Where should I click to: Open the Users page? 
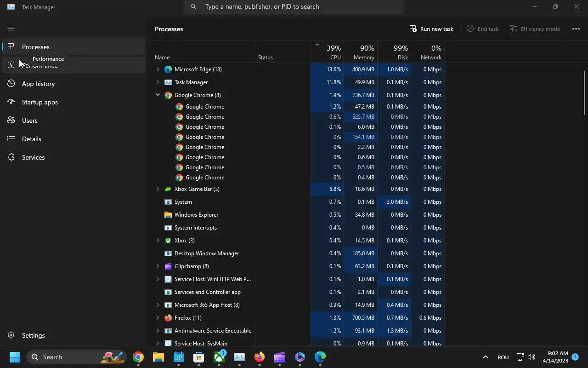coord(73,121)
